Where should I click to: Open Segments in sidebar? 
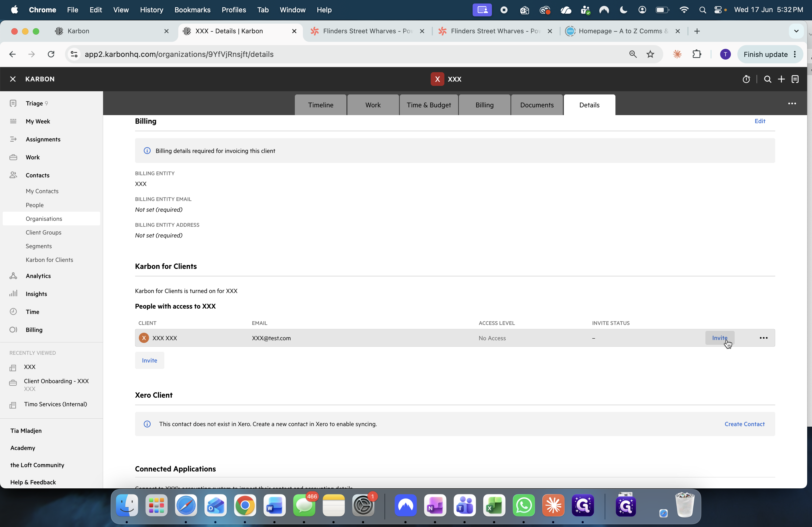39,246
